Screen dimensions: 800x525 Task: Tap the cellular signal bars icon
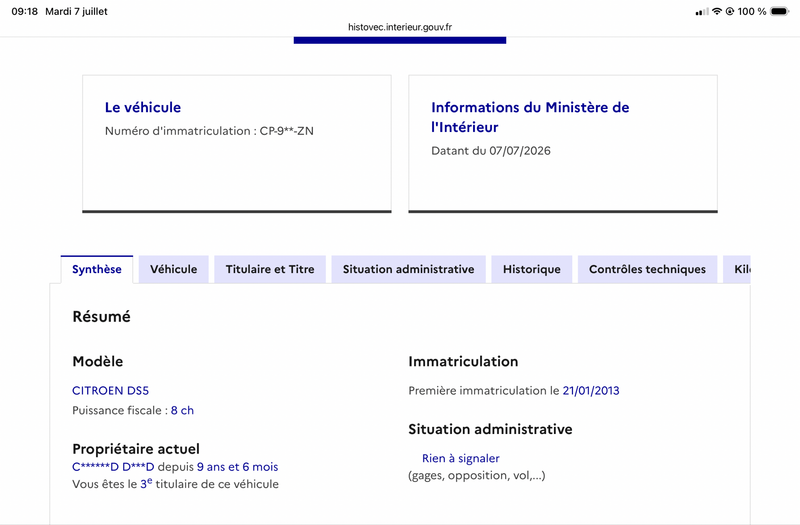(702, 12)
